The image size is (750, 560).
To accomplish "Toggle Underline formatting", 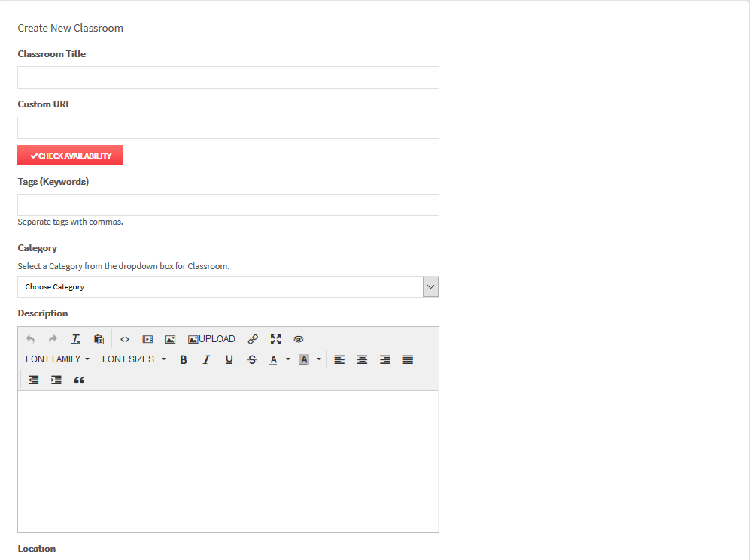I will [229, 359].
